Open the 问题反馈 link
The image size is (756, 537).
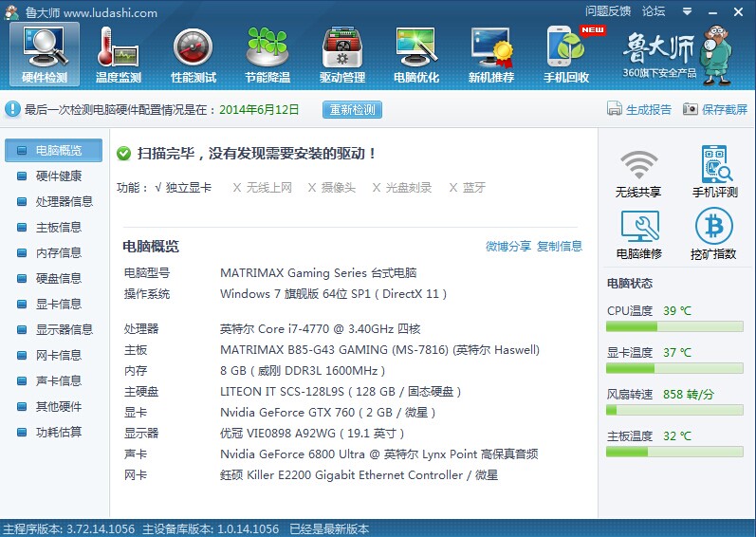[x=608, y=11]
